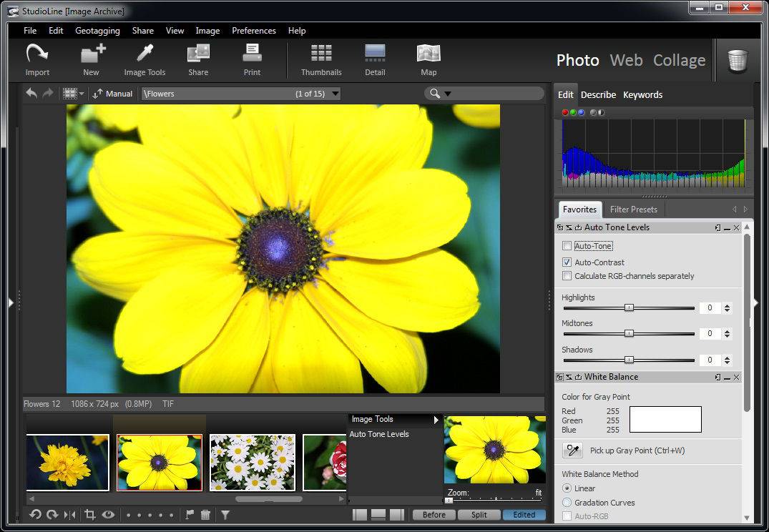Image resolution: width=769 pixels, height=532 pixels.
Task: Open the search options dropdown arrow
Action: click(448, 94)
